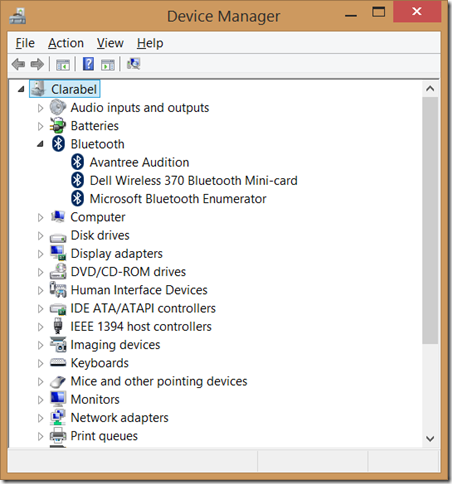Expand Audio inputs and outputs
452x484 pixels.
tap(40, 108)
